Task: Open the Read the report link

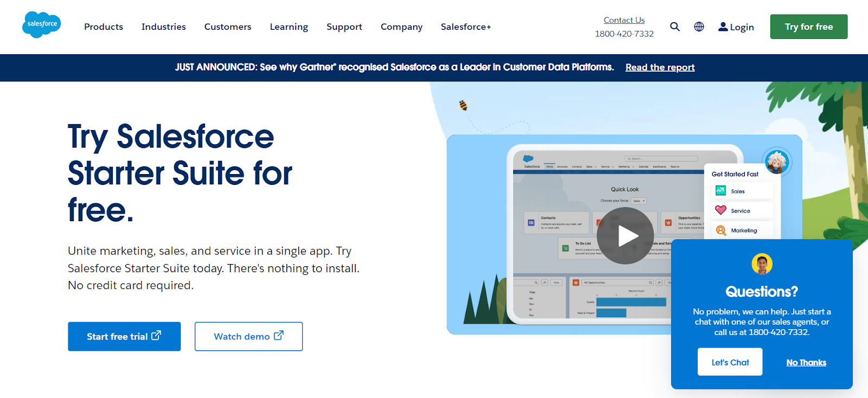Action: (660, 67)
